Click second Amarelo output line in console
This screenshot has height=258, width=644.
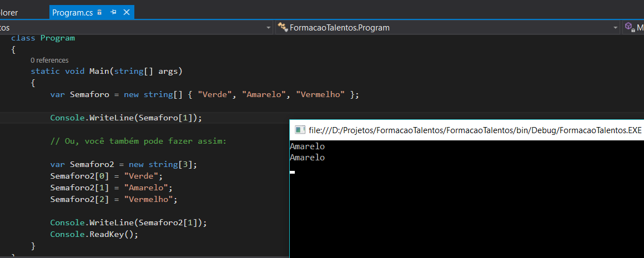click(x=307, y=158)
